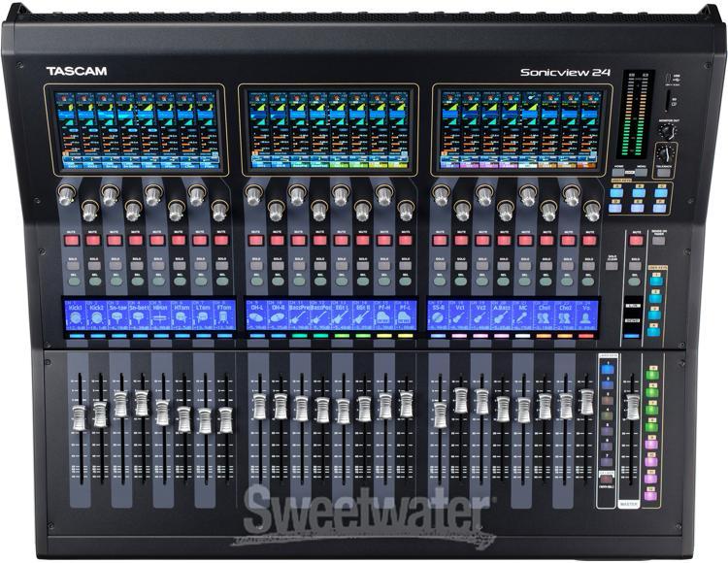Mute the master channel strip
728x563 pixels.
click(635, 239)
